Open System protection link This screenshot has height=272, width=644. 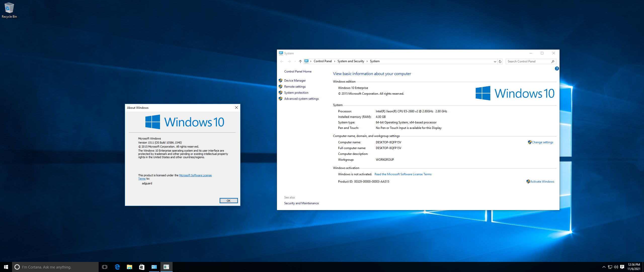pyautogui.click(x=296, y=93)
